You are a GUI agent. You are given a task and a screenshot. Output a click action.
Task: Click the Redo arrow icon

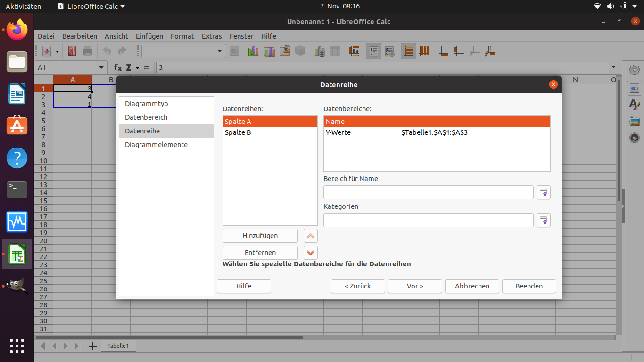click(122, 51)
